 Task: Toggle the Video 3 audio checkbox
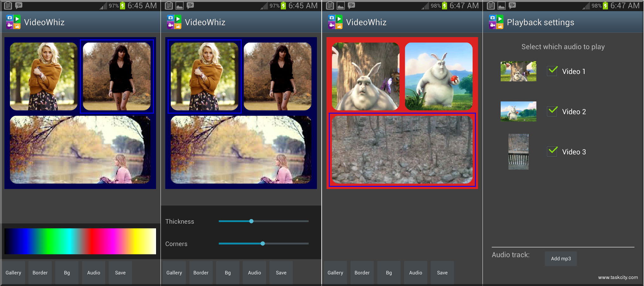coord(552,152)
